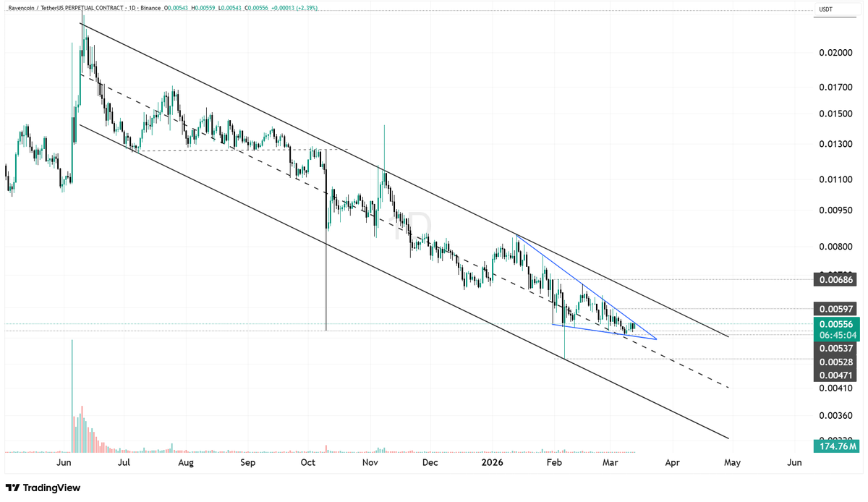
Task: Click the current price tag showing 0.00556
Action: (835, 324)
